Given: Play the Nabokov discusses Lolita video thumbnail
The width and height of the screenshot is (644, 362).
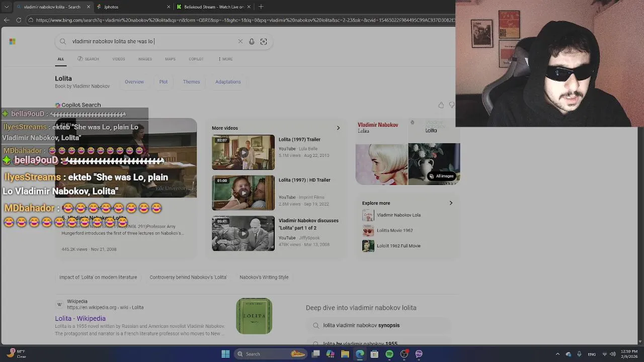Looking at the screenshot, I should [x=243, y=233].
